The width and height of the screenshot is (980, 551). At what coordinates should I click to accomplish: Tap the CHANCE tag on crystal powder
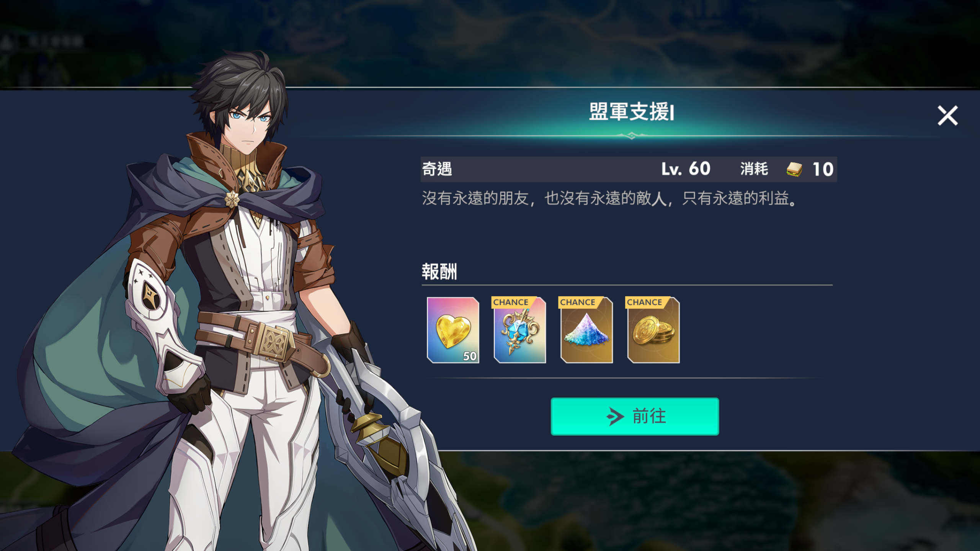point(578,302)
